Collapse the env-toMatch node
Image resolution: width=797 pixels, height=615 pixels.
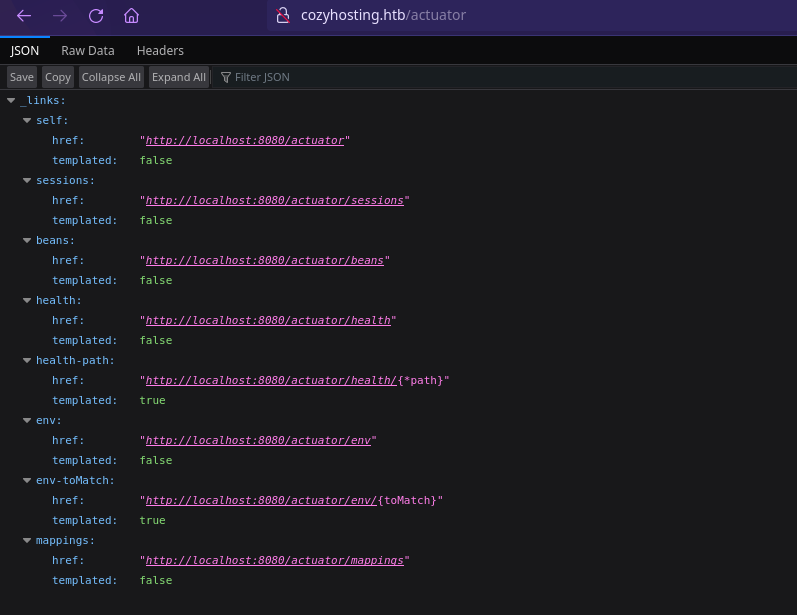(x=28, y=481)
